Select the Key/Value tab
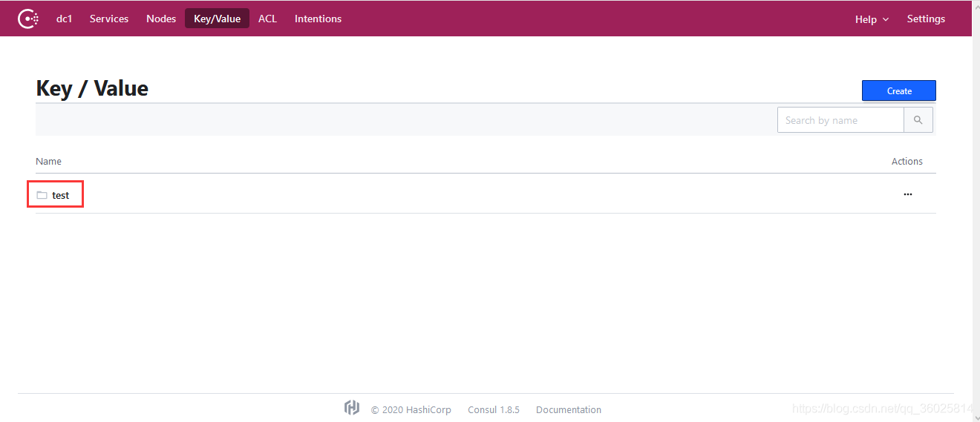The image size is (980, 422). point(217,19)
